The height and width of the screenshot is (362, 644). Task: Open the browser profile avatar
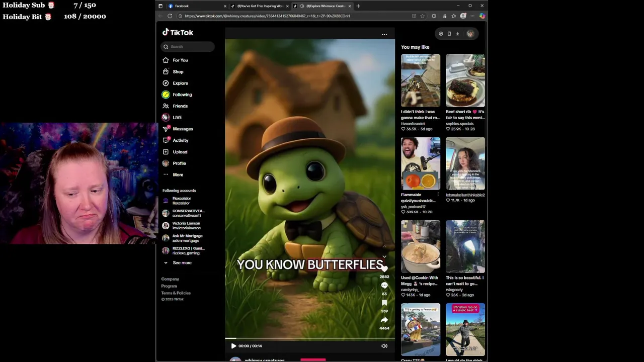(x=463, y=16)
